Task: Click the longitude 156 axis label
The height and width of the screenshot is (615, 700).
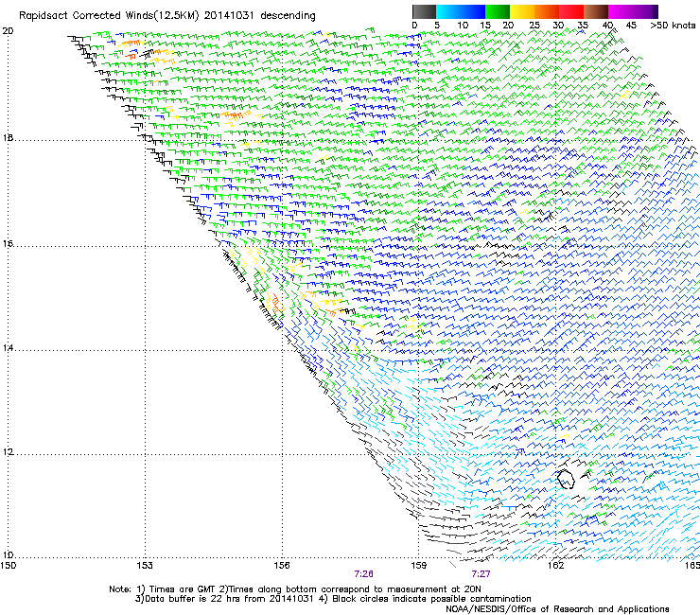Action: 282,566
